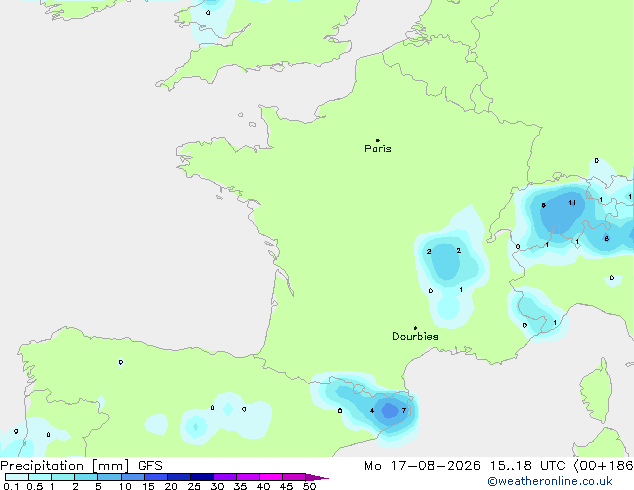
Task: Click the legend scale label '50'
Action: point(309,486)
